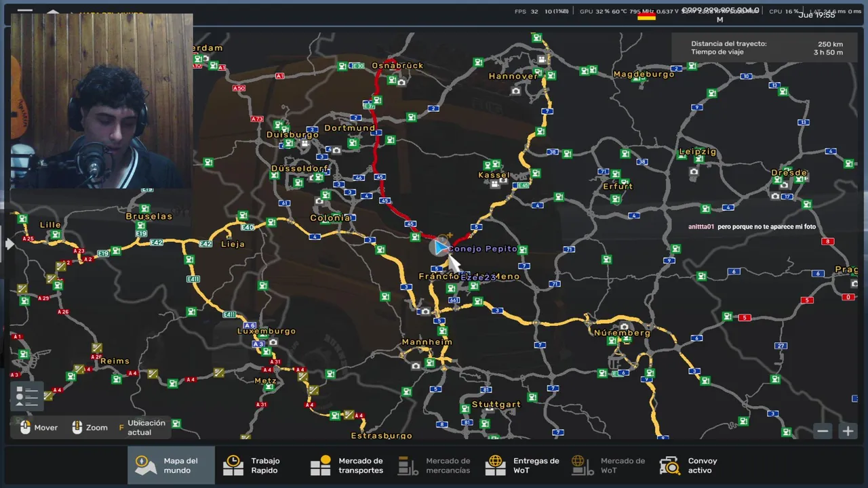Screen dimensions: 868x488
Task: Open the Mercado de WoT tab
Action: click(x=608, y=466)
